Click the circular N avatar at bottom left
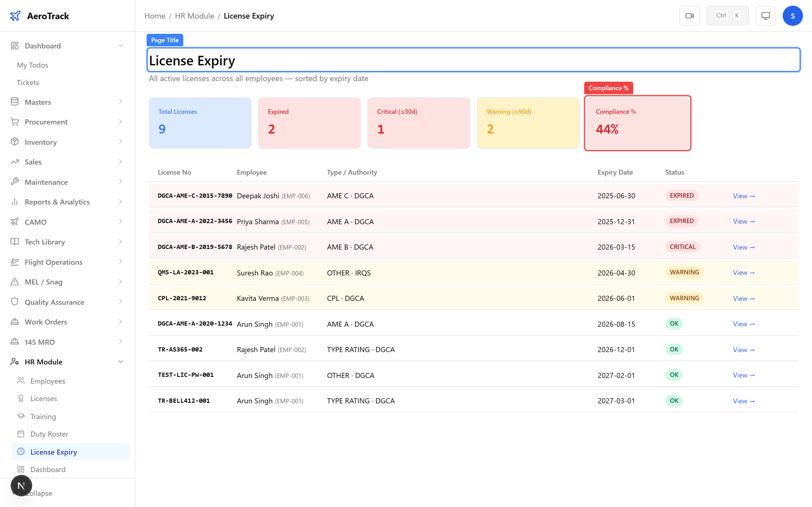Viewport: 812px width, 507px height. tap(21, 485)
